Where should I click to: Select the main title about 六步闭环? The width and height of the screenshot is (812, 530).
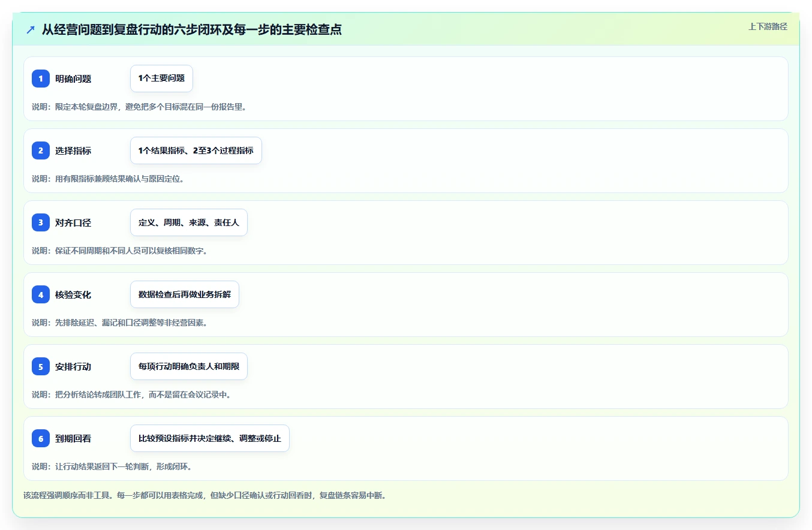point(192,29)
